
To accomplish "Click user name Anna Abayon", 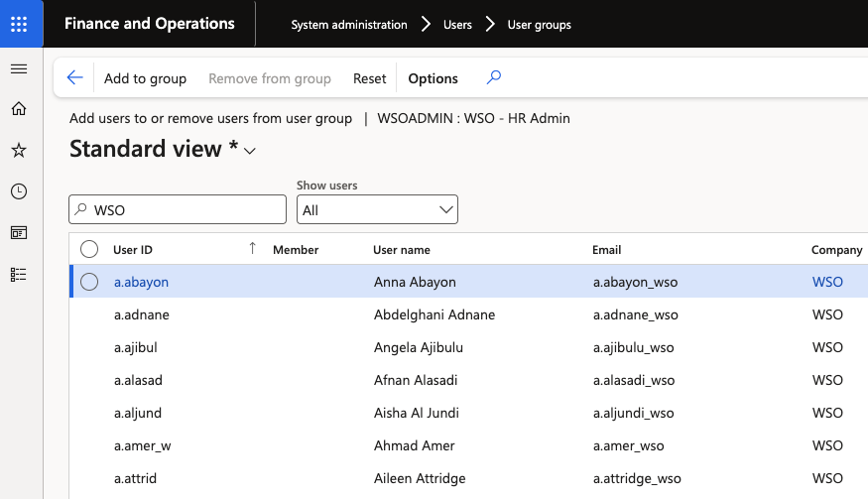I will [415, 282].
